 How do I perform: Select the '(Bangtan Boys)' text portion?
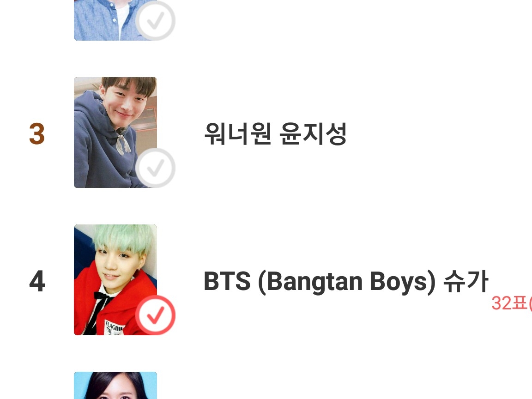[x=346, y=282]
